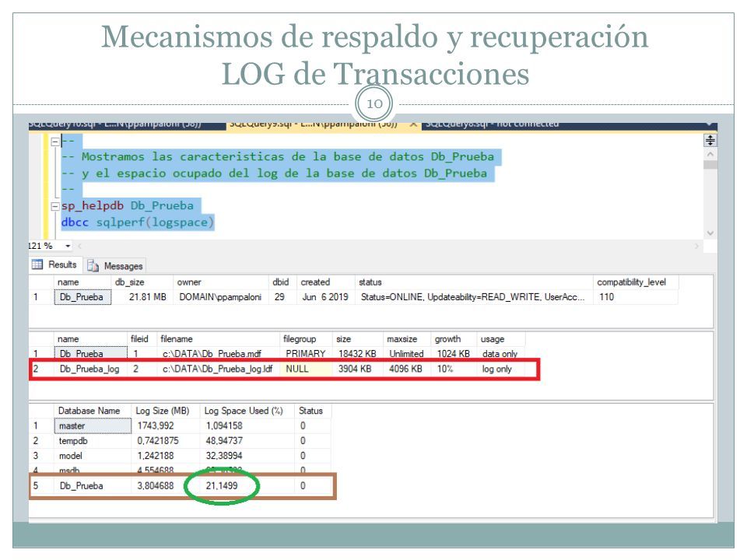Select the db_size column header
The height and width of the screenshot is (560, 747).
(x=142, y=282)
